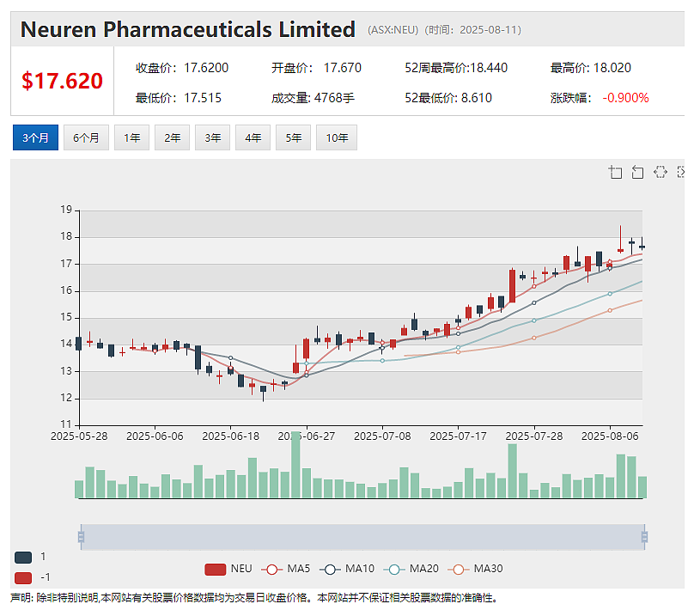The width and height of the screenshot is (700, 610).
Task: Click the 成交量: 4768手 text
Action: pos(313,98)
